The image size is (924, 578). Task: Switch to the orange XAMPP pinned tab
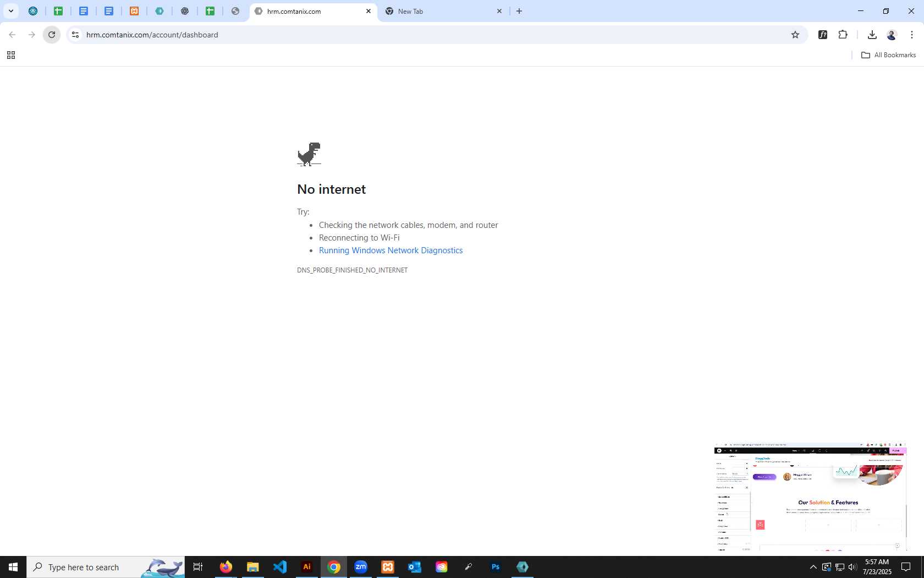(134, 11)
